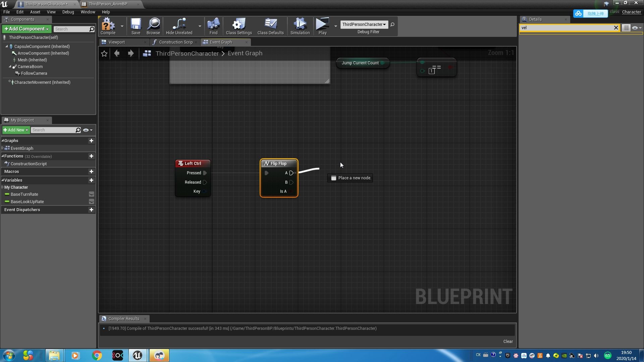Save the blueprint with the Save icon
Screen dimensions: 644x362
click(136, 26)
